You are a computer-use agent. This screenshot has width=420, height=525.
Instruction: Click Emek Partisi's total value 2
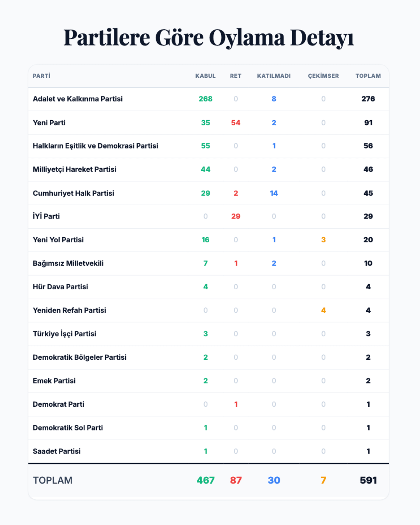368,381
